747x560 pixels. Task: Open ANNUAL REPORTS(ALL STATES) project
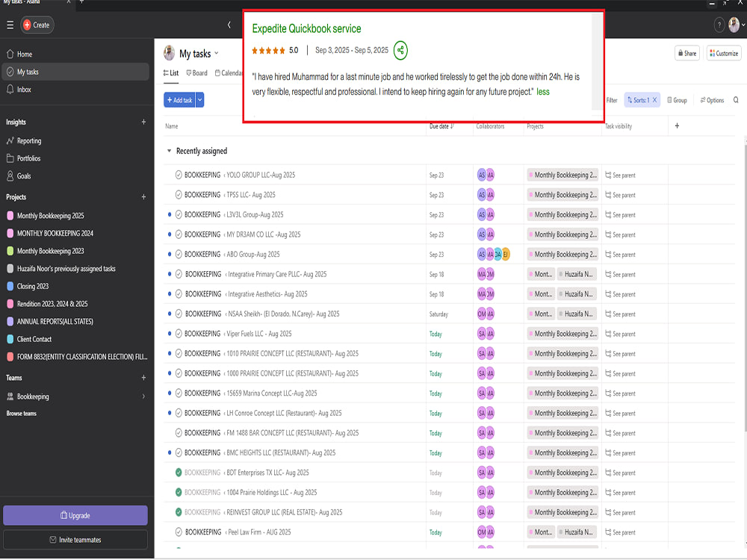55,321
